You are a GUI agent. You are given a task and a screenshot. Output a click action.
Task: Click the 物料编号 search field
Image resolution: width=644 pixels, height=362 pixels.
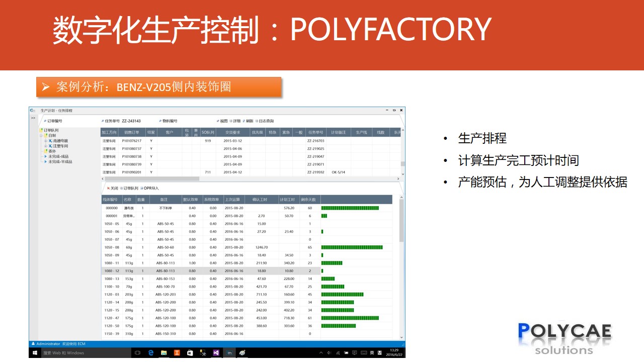[x=168, y=121]
